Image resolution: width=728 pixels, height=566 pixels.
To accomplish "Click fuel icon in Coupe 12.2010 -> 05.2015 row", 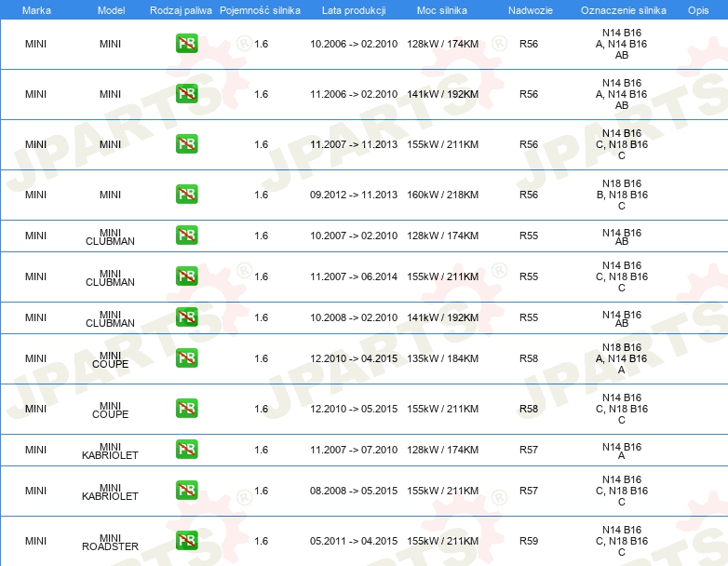I will (186, 408).
